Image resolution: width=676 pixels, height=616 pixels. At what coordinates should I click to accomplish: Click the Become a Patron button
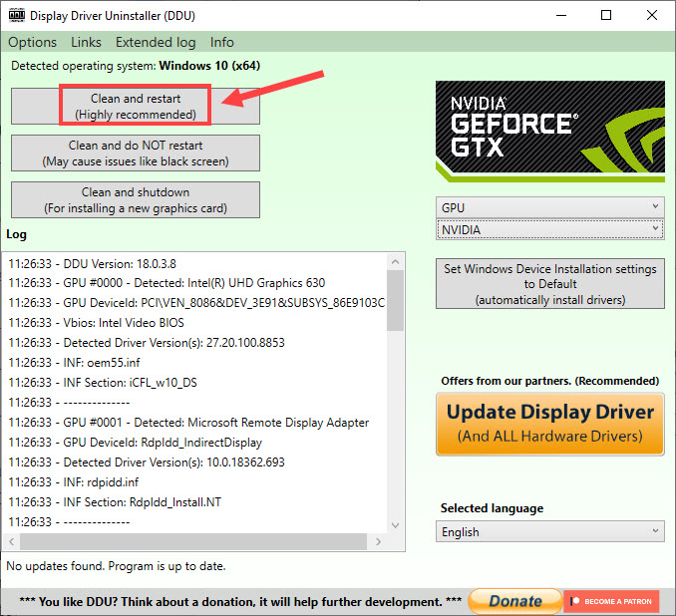coord(610,601)
